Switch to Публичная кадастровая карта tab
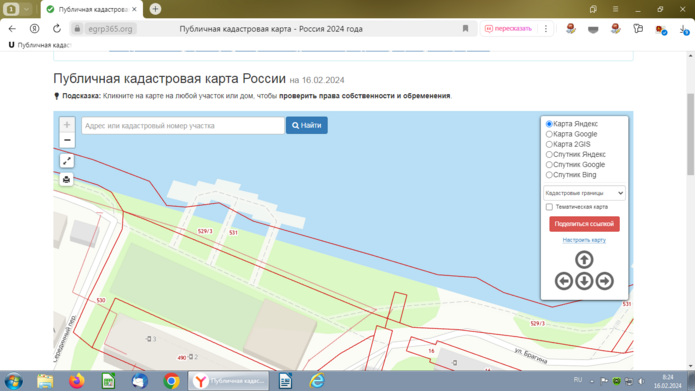Screen dimensions: 695x391 point(92,9)
